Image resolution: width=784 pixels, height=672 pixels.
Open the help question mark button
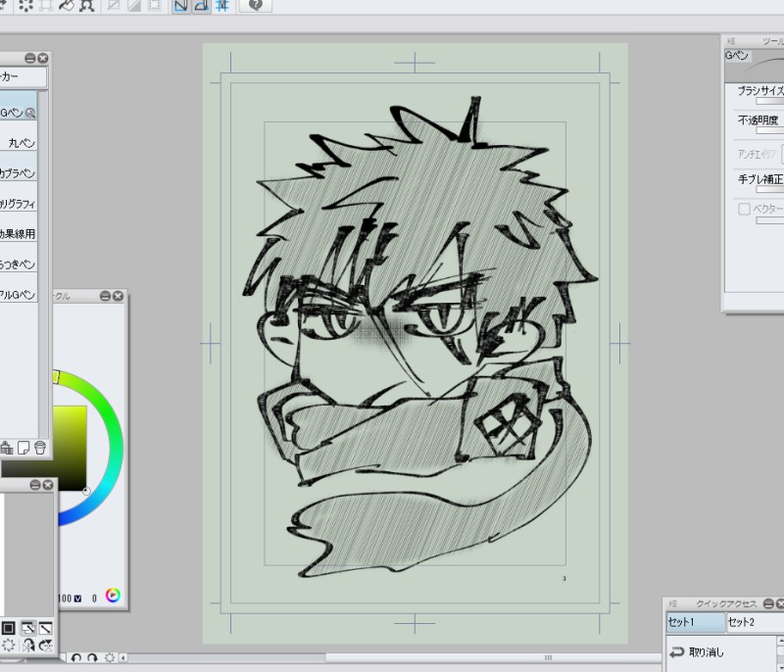click(256, 5)
